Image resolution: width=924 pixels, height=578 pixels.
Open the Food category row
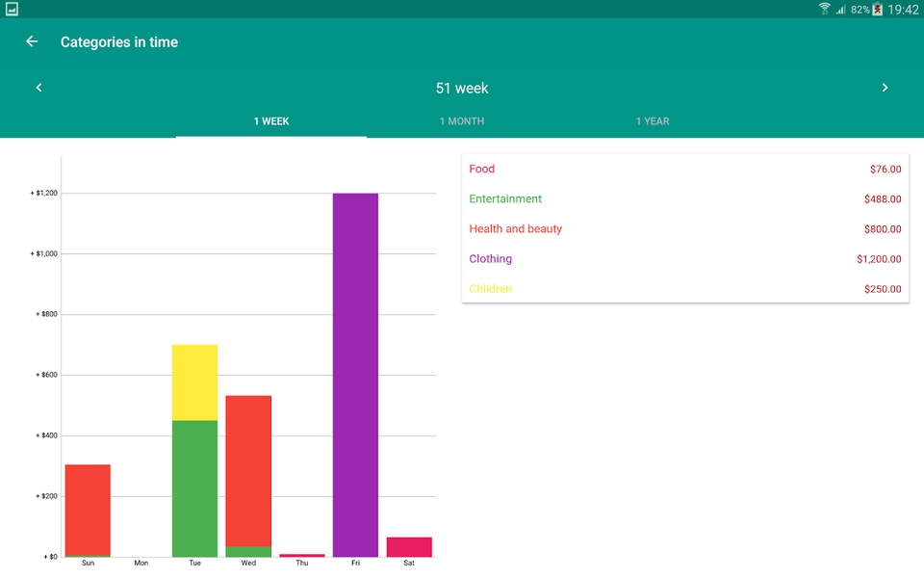[x=685, y=170]
